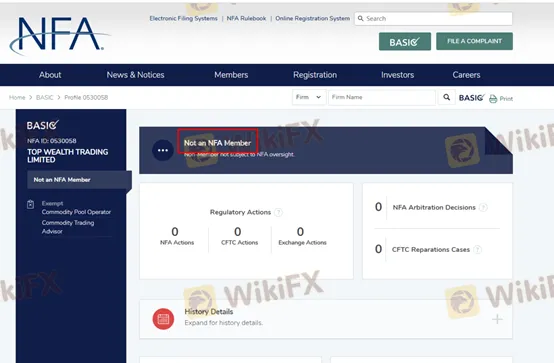This screenshot has width=554, height=363.
Task: Click the BASIC logo beside the Print link
Action: click(472, 98)
